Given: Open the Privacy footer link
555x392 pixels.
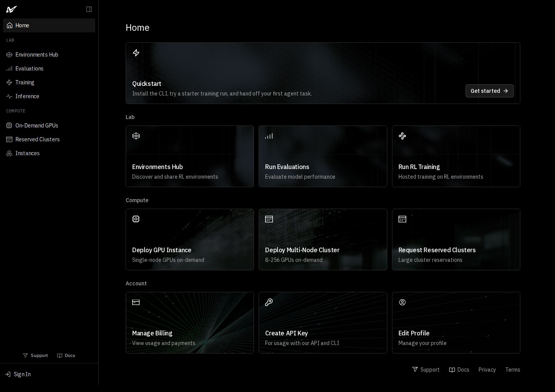Looking at the screenshot, I should click(487, 370).
